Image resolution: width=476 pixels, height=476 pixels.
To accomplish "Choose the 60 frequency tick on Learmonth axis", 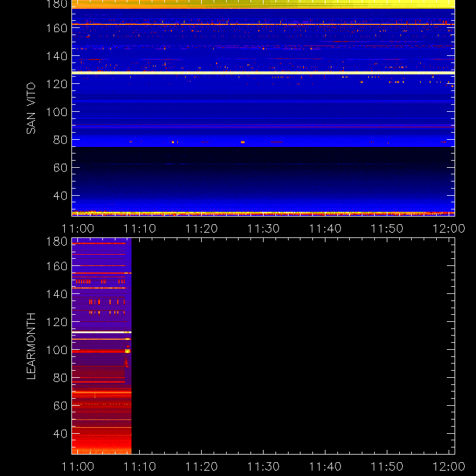I will (x=60, y=406).
